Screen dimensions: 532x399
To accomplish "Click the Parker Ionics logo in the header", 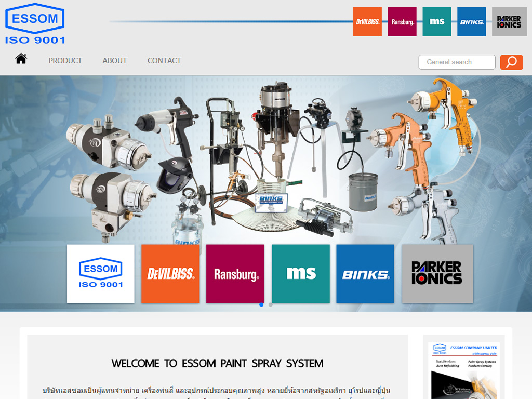I will (509, 22).
